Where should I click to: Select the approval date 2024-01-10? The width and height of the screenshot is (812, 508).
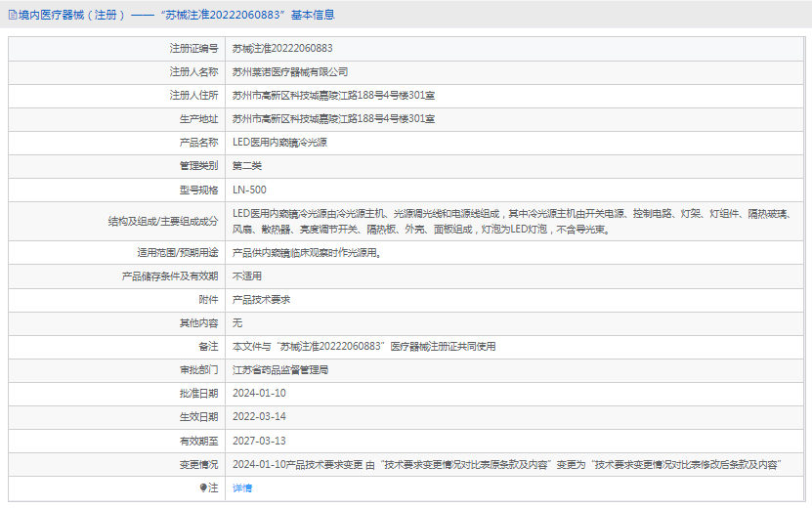(x=259, y=393)
